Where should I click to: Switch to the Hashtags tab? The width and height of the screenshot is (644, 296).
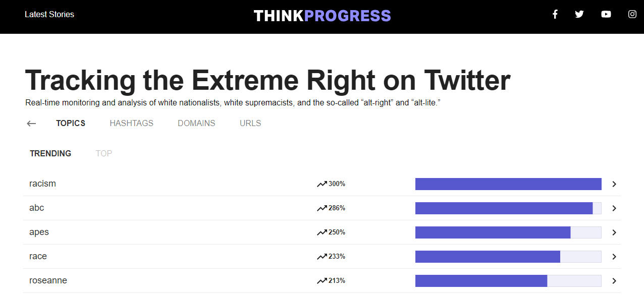coord(131,123)
